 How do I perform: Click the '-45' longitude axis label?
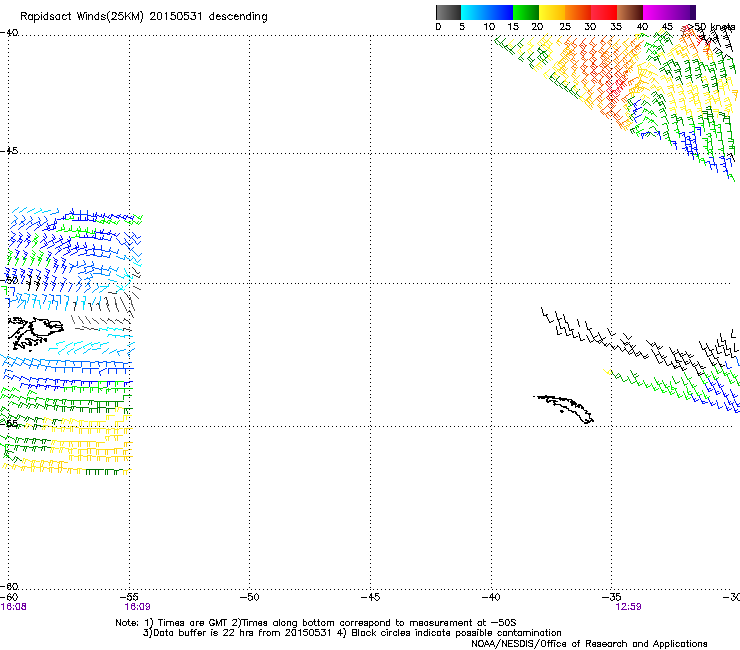(370, 597)
